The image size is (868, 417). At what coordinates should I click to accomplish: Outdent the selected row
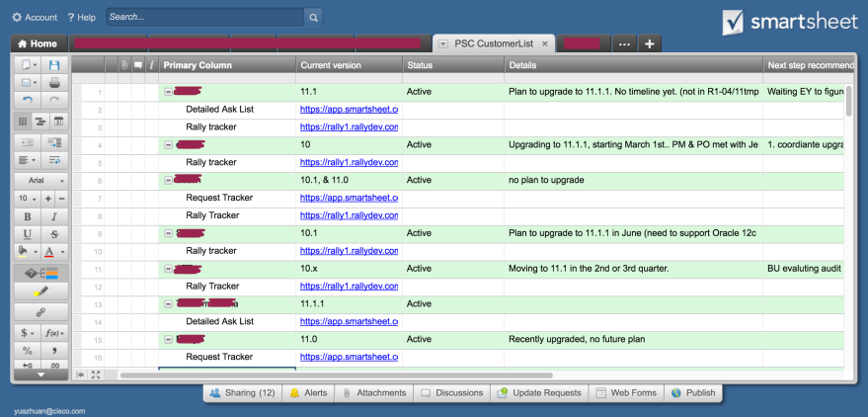click(28, 142)
